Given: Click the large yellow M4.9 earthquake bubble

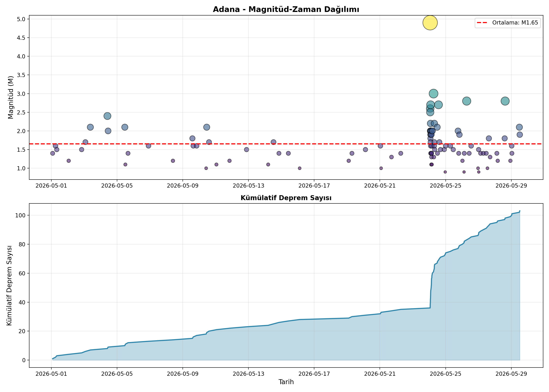Looking at the screenshot, I should pyautogui.click(x=430, y=23).
